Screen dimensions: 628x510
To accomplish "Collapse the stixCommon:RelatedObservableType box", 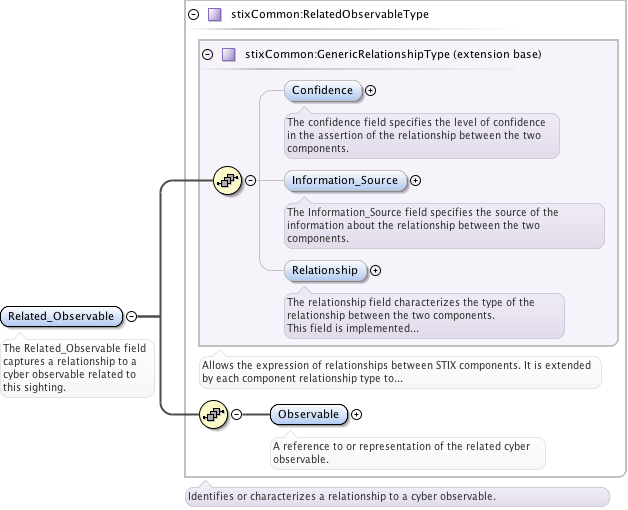I will pos(193,15).
